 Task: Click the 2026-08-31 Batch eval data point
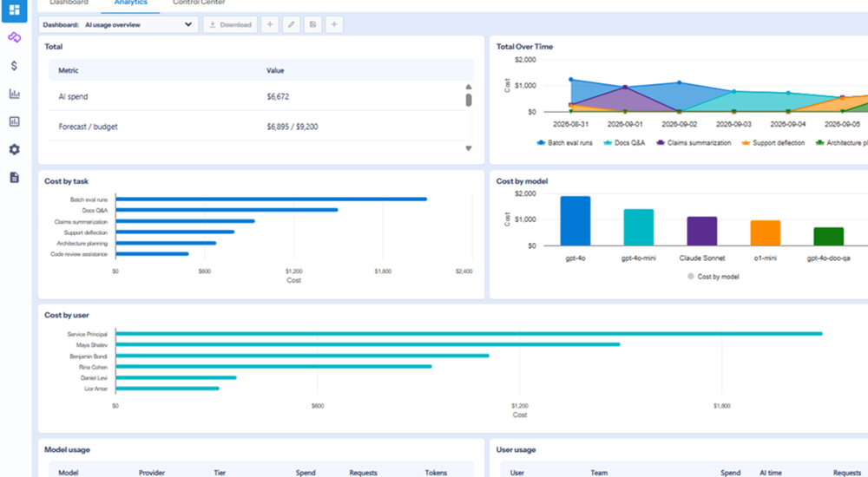(571, 80)
